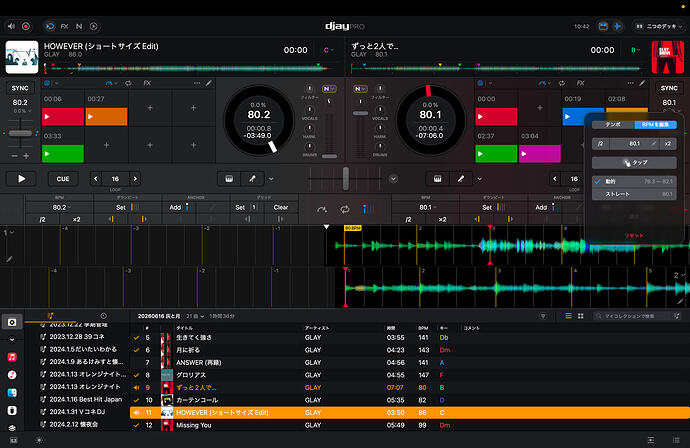Open deck 2 sampler keyboard icon
690x448 pixels.
click(x=437, y=179)
